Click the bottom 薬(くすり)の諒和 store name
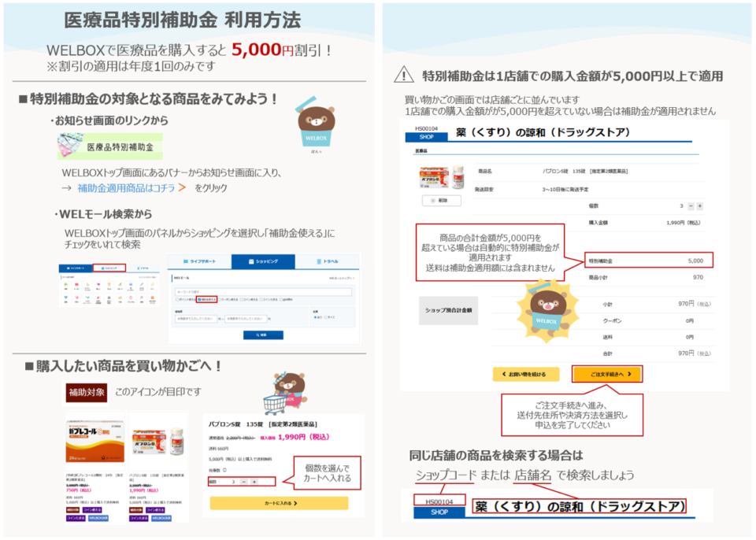This screenshot has width=756, height=540. (x=580, y=506)
